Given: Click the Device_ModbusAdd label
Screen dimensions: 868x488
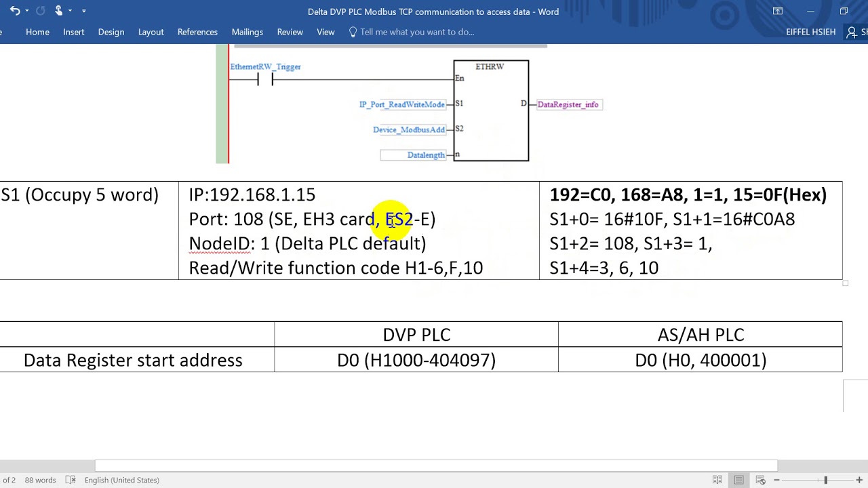Looking at the screenshot, I should [409, 129].
